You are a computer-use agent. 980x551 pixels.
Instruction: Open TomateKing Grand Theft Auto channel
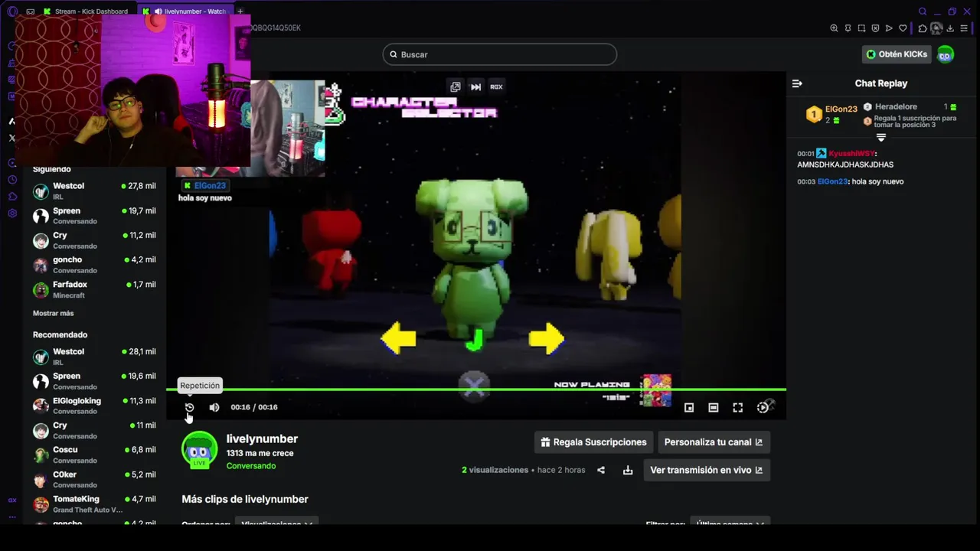coord(94,504)
